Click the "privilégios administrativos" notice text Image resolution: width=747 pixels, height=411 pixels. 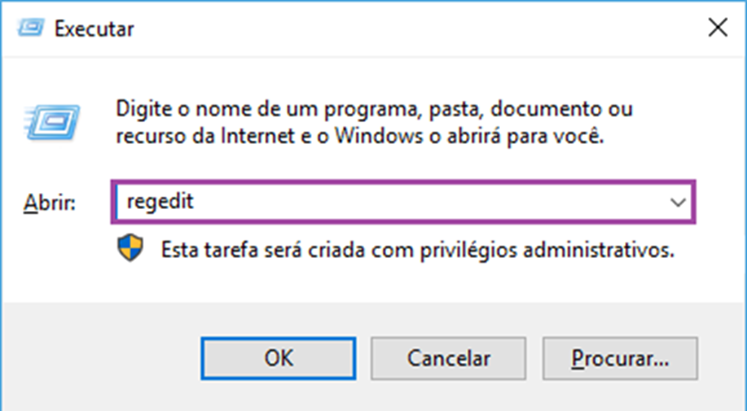pyautogui.click(x=547, y=250)
